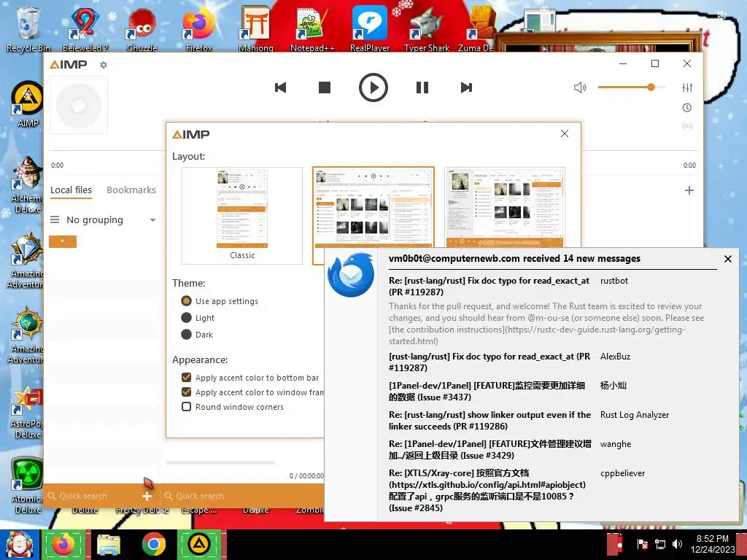Click the Thunderbird logo in notification

click(351, 275)
